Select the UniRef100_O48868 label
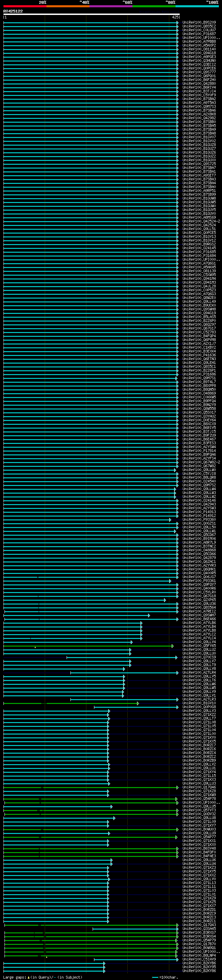The width and height of the screenshot is (222, 980). pos(199,550)
